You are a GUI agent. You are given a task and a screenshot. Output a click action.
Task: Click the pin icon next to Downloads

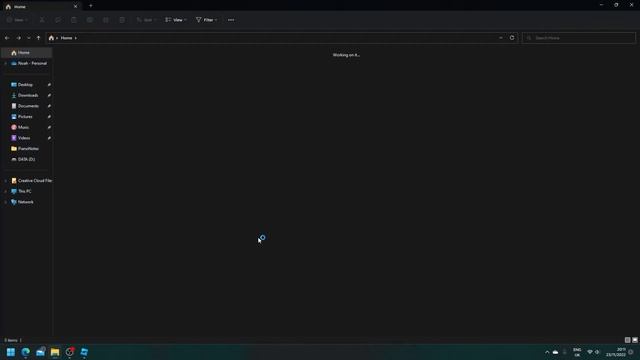(x=49, y=95)
